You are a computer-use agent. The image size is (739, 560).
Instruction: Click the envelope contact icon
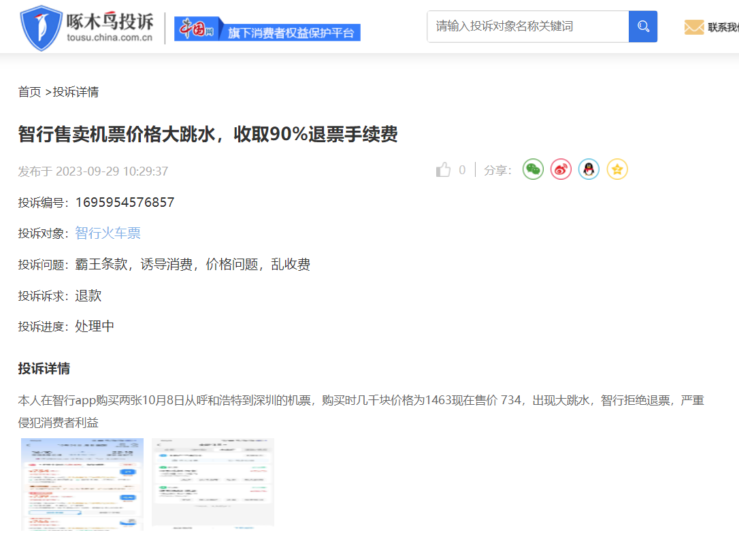click(693, 27)
